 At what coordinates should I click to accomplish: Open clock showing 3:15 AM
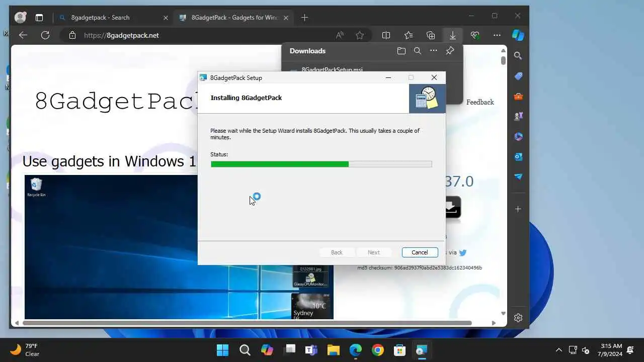point(610,350)
